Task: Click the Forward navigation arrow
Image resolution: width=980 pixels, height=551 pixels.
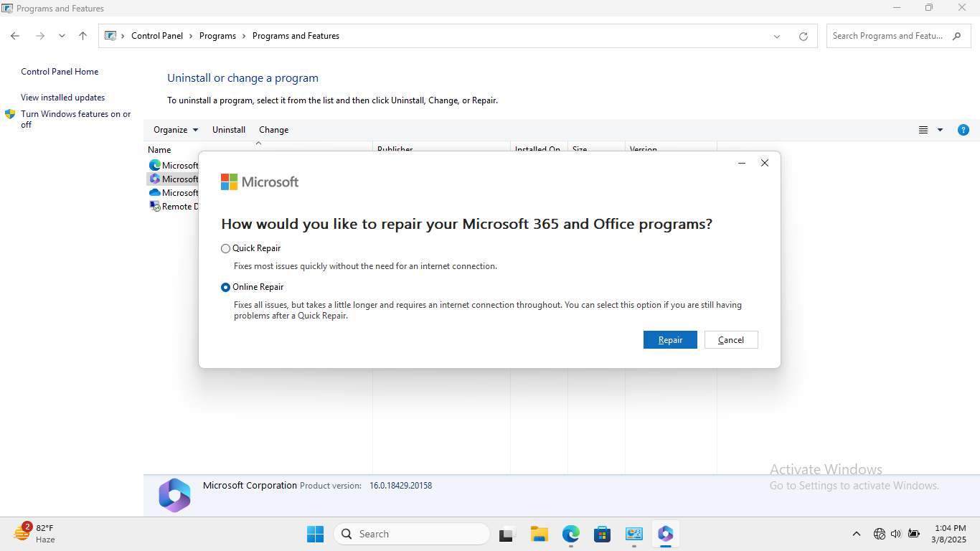Action: tap(40, 36)
